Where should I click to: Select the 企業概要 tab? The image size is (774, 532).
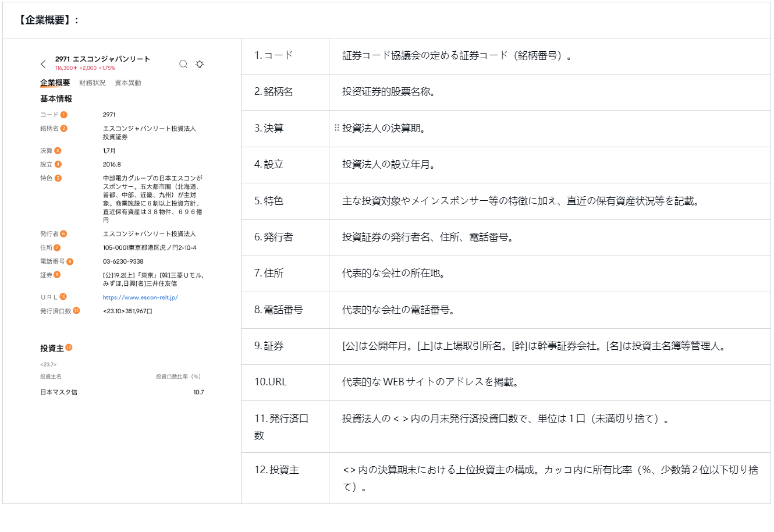click(x=55, y=83)
